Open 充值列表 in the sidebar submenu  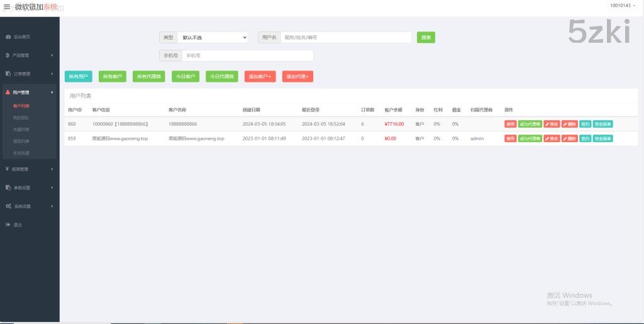click(x=21, y=129)
